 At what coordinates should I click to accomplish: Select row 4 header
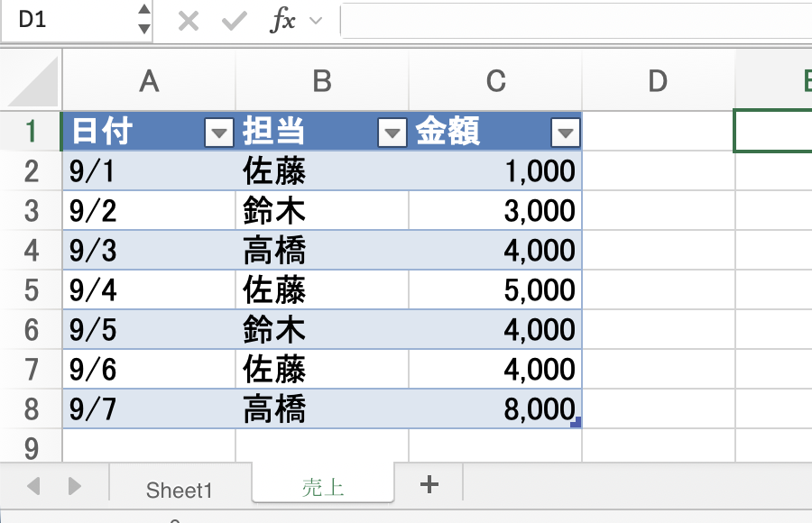(x=31, y=250)
